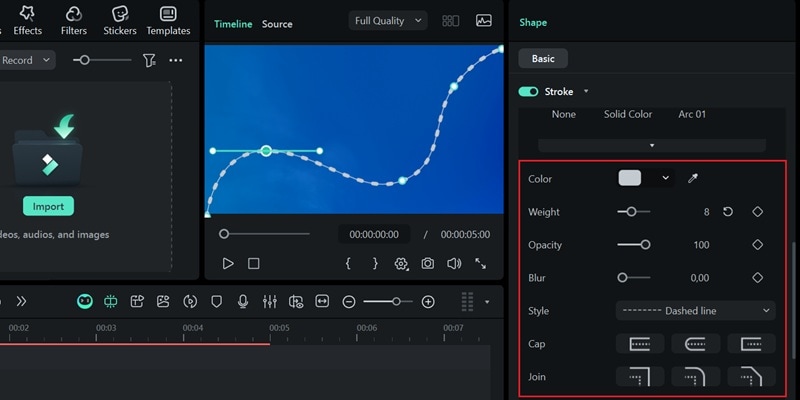Select the bevel Join option
This screenshot has width=800, height=400.
[x=751, y=377]
